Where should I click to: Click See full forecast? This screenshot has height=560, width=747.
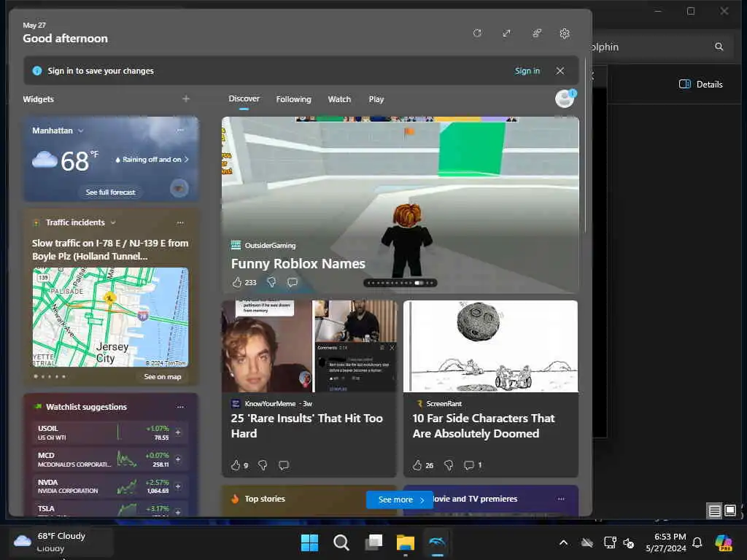pos(111,192)
